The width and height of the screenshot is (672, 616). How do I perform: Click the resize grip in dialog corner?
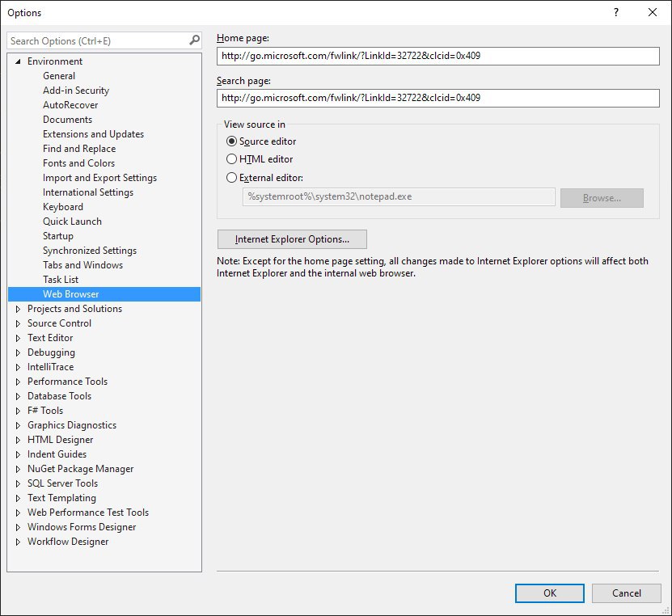point(666,610)
